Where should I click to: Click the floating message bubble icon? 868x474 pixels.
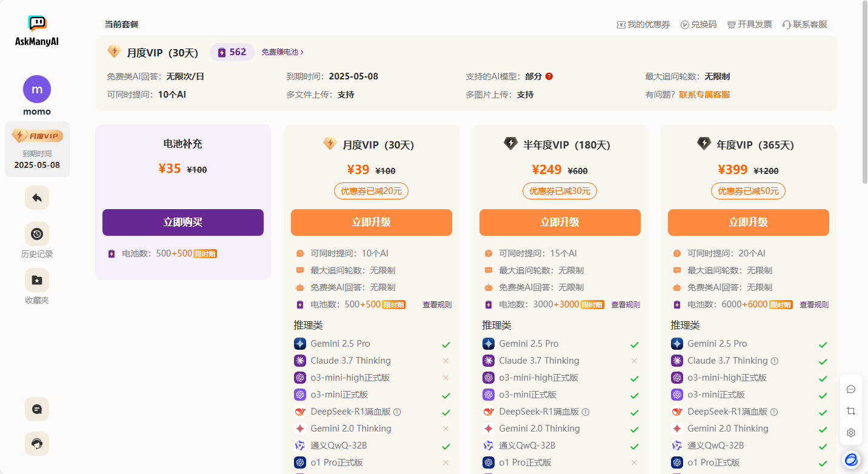[851, 389]
